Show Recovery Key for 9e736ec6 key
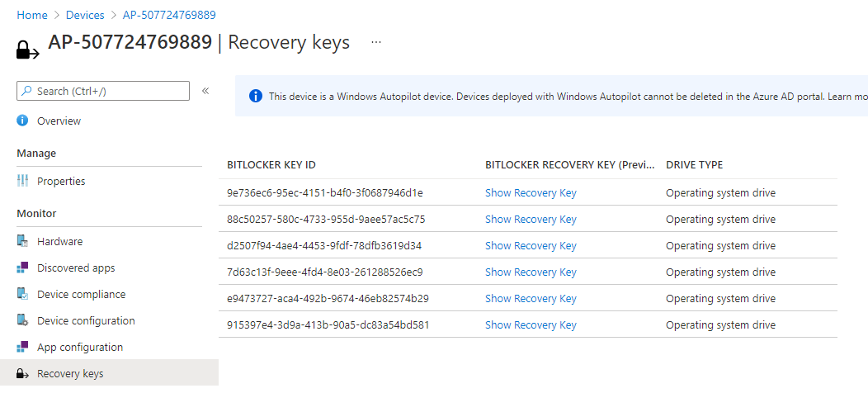868x393 pixels. pyautogui.click(x=531, y=193)
